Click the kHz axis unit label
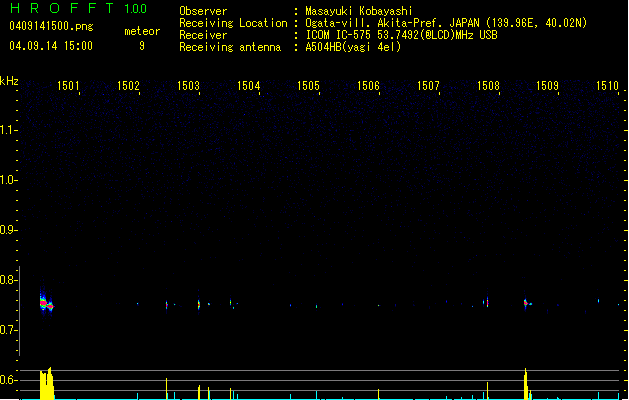 [9, 81]
